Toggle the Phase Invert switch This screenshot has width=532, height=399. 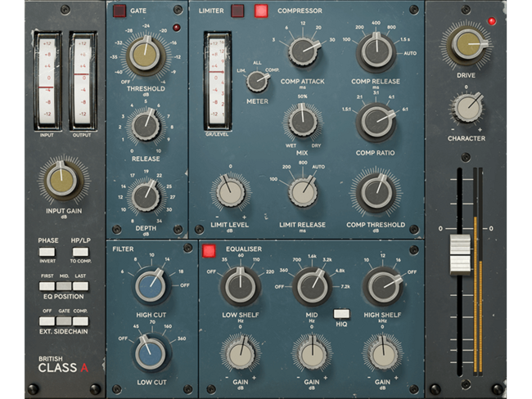pos(47,252)
